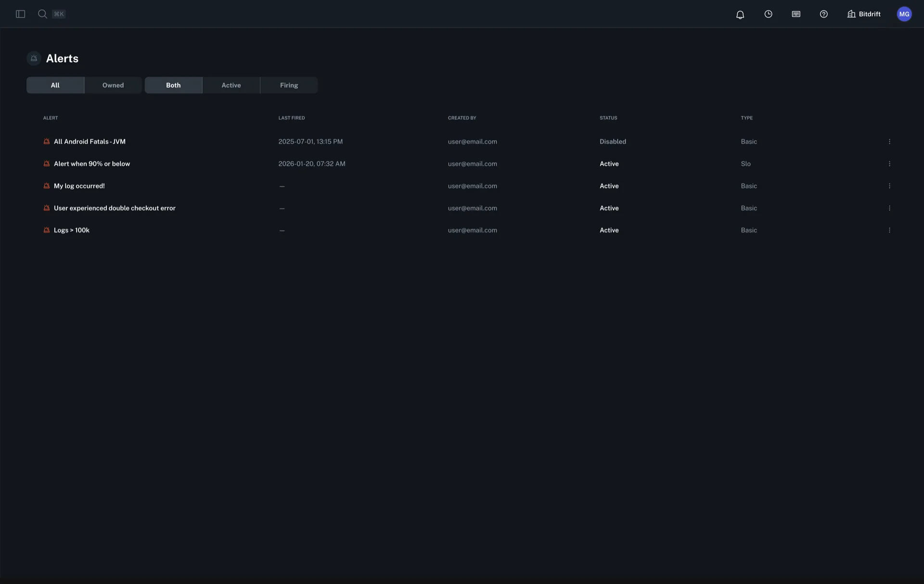
Task: Toggle the sidebar panel icon
Action: coord(20,14)
